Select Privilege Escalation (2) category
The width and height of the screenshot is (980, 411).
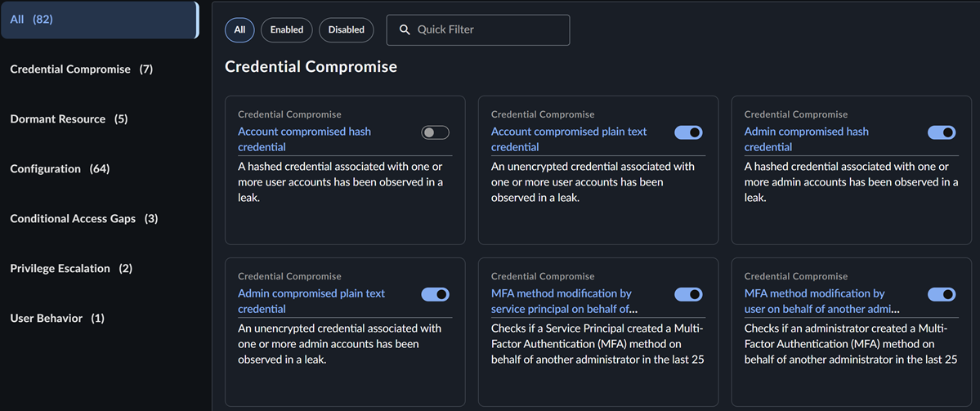point(70,269)
